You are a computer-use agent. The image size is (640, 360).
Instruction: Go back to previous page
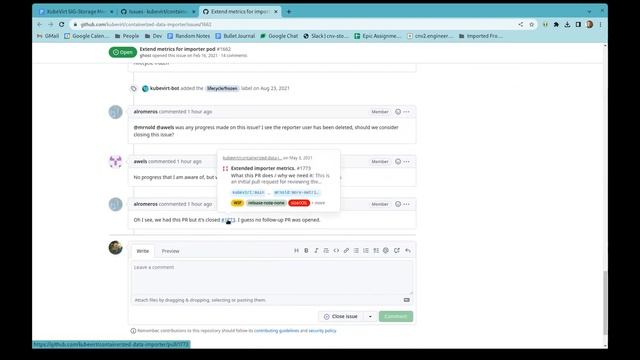[40, 24]
